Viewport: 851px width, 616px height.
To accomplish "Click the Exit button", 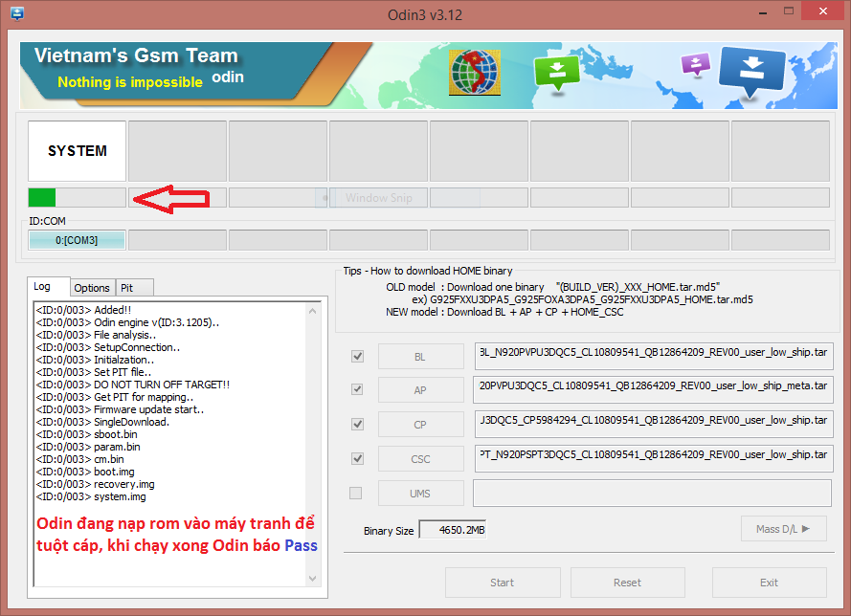I will pyautogui.click(x=769, y=583).
